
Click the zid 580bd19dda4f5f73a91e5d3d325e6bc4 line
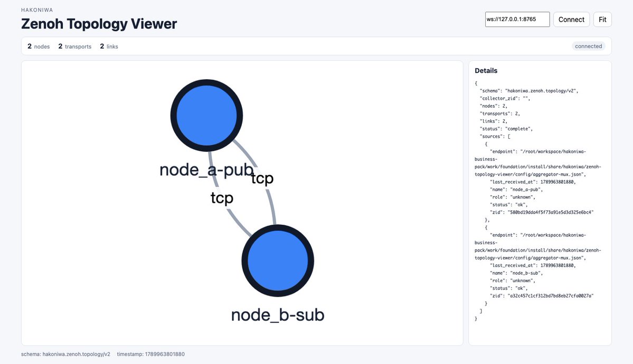(542, 212)
